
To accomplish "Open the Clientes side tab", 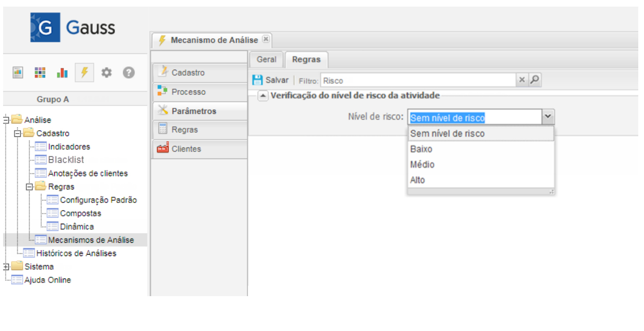I will 186,149.
